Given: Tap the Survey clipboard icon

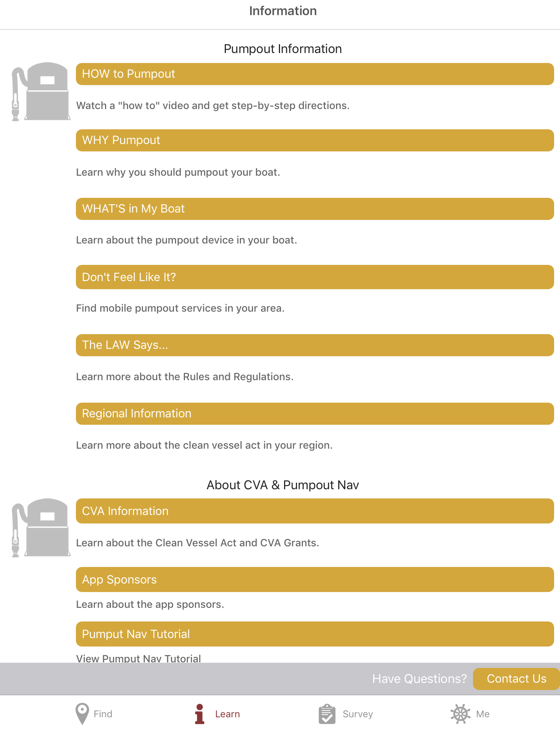Looking at the screenshot, I should click(327, 714).
